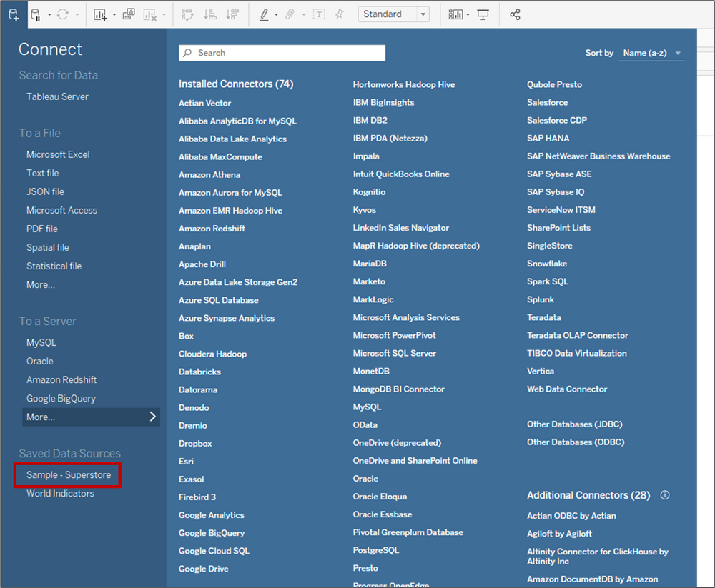Select the Dropbox connector

(195, 443)
